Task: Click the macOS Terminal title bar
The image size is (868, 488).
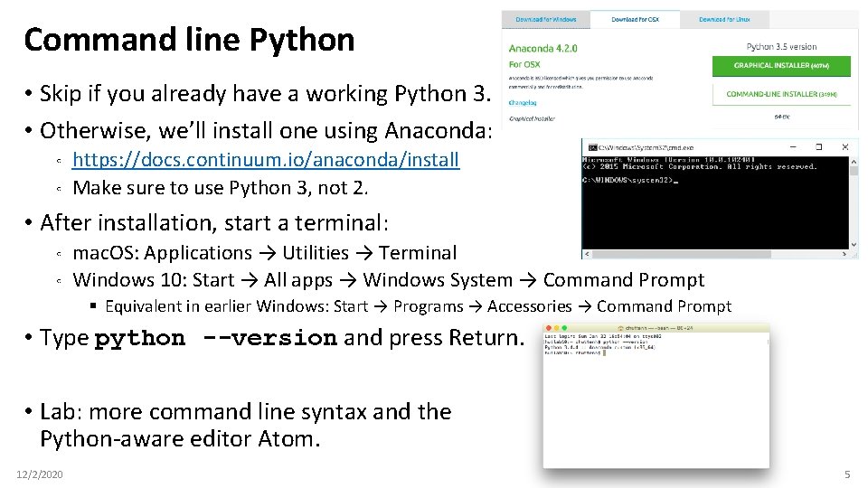Action: tap(656, 328)
